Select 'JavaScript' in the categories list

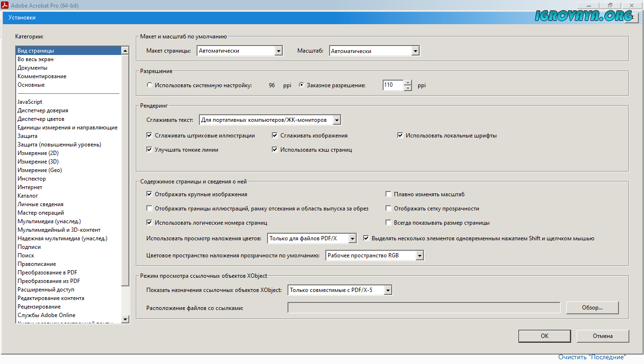coord(30,102)
